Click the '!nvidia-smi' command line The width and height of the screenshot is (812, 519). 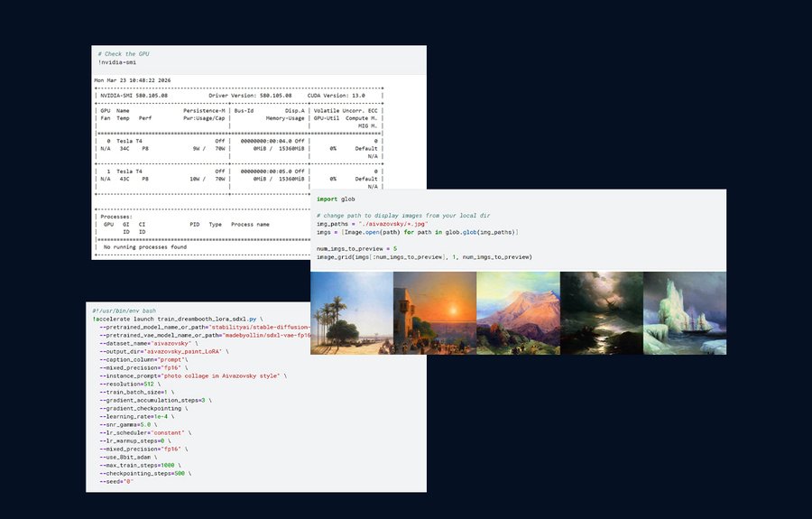[x=117, y=62]
